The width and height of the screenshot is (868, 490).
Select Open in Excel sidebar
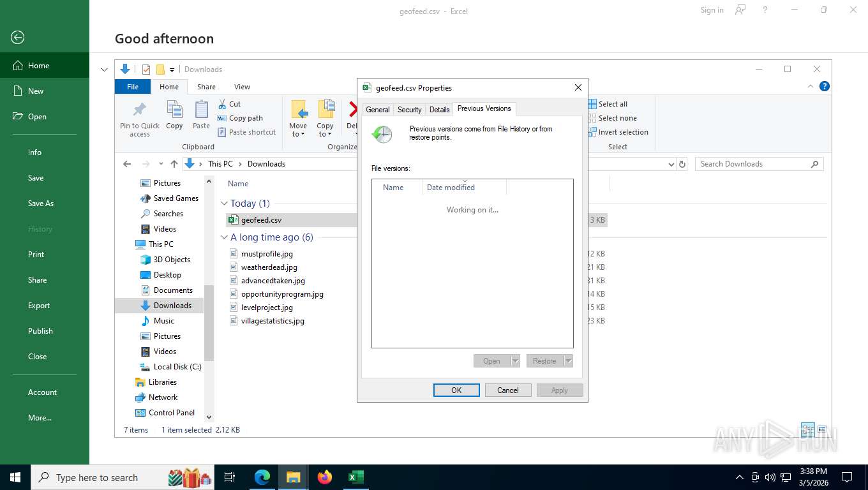pos(45,116)
